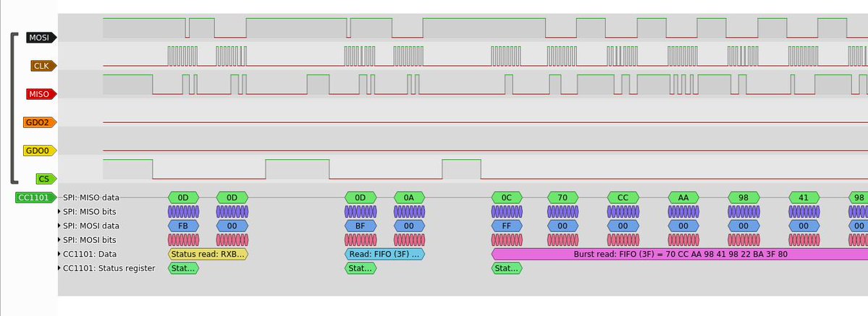Click the 00 MOSI annotation below 70
868x316 pixels.
pyautogui.click(x=562, y=226)
